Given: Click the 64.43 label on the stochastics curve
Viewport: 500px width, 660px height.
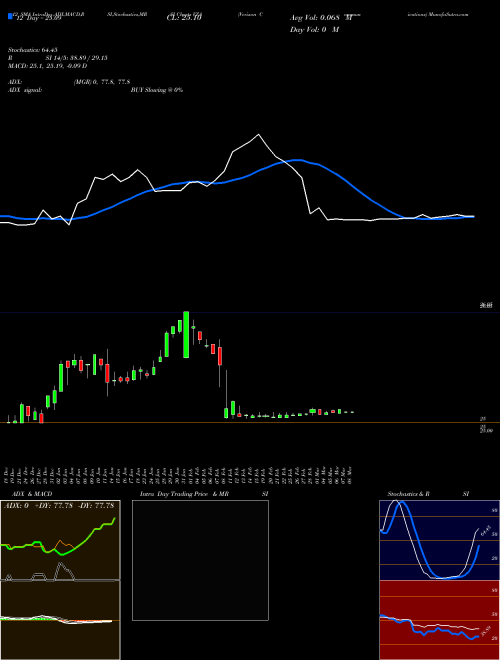Looking at the screenshot, I should pyautogui.click(x=485, y=530).
